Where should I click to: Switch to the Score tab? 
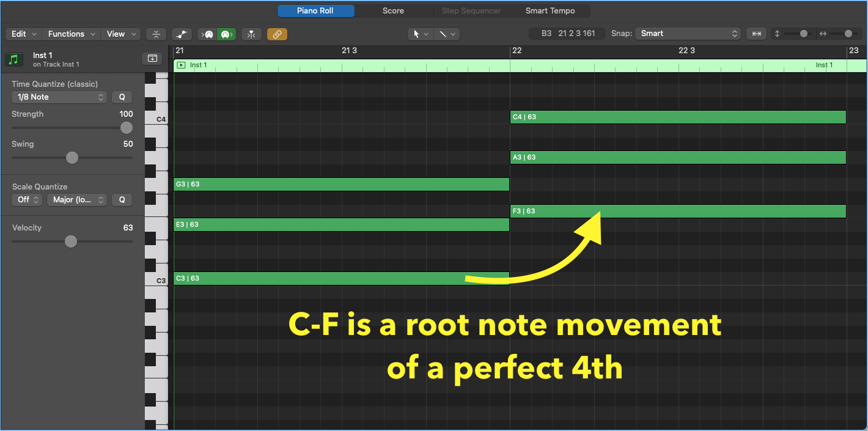(393, 10)
